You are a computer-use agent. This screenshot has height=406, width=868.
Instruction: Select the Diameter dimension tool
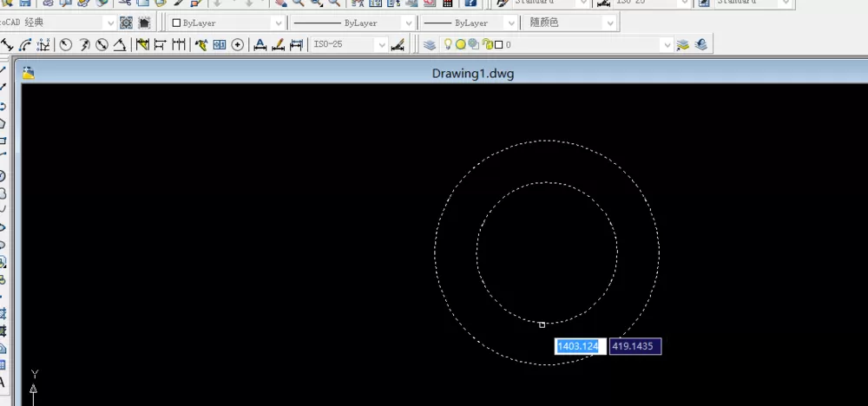click(102, 45)
